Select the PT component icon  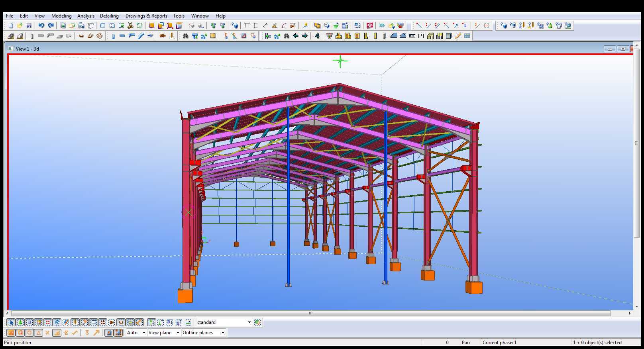point(421,36)
